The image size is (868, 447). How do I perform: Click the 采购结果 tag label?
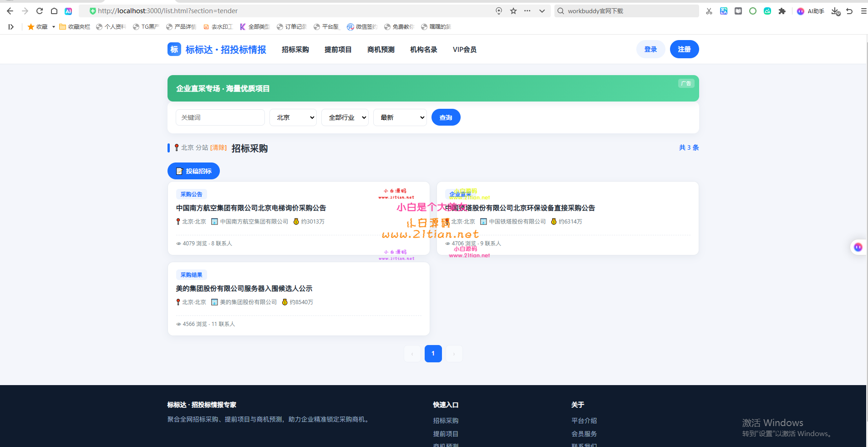tap(192, 275)
